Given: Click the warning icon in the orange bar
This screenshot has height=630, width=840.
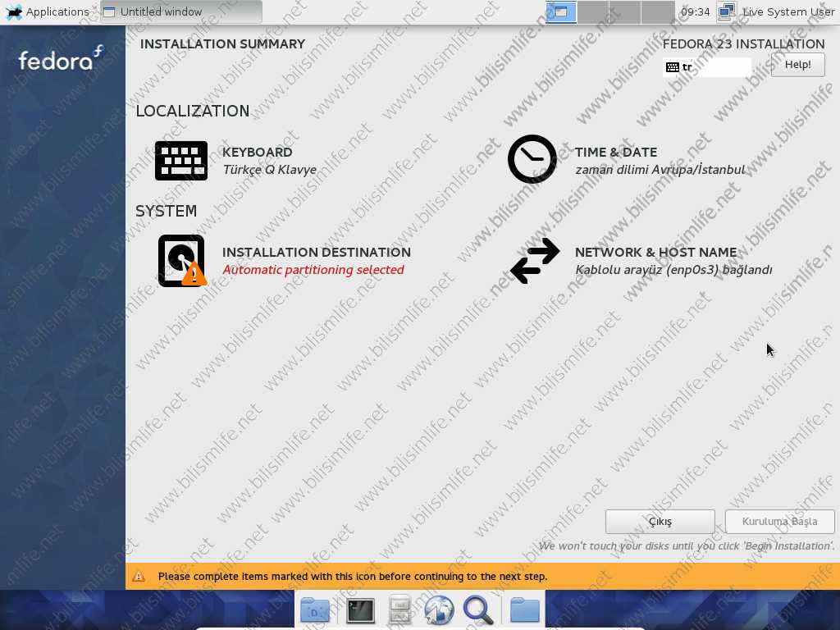Looking at the screenshot, I should coord(139,577).
